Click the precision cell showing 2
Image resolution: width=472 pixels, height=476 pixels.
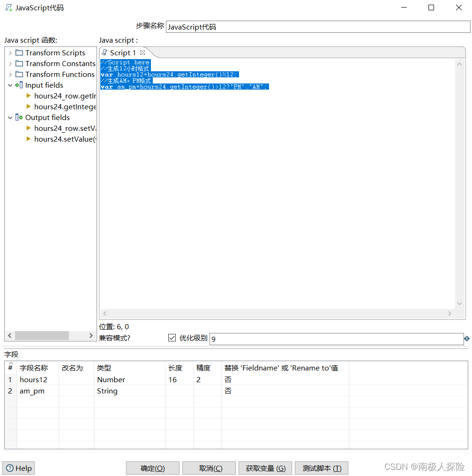click(x=208, y=380)
